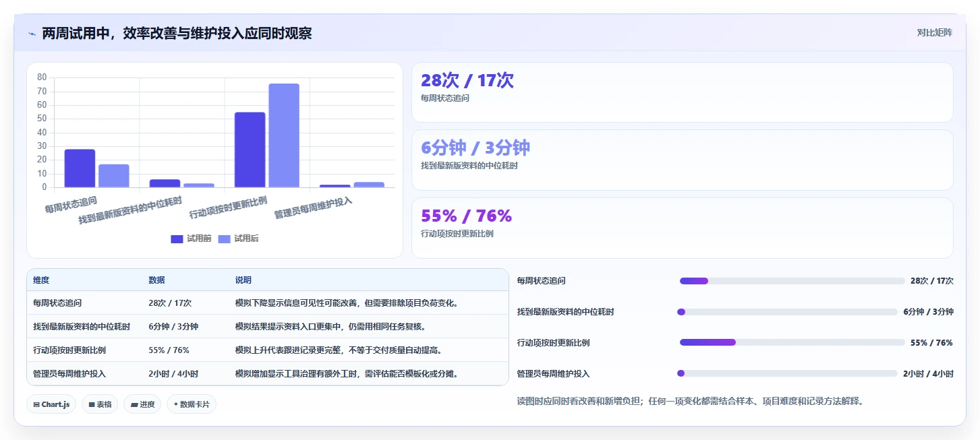The width and height of the screenshot is (980, 440).
Task: Click the 找到最新版资料的中位耗时 caption in the stat card
Action: tap(469, 165)
